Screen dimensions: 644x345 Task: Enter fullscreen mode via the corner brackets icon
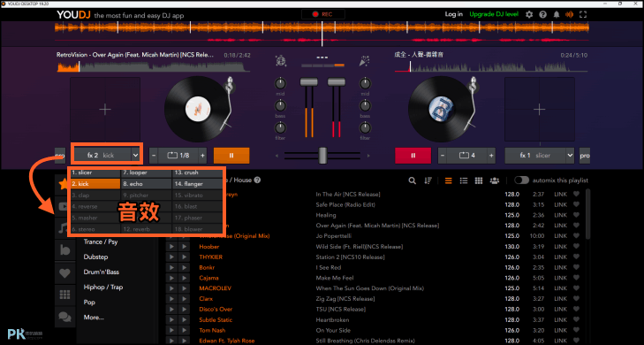pyautogui.click(x=583, y=14)
